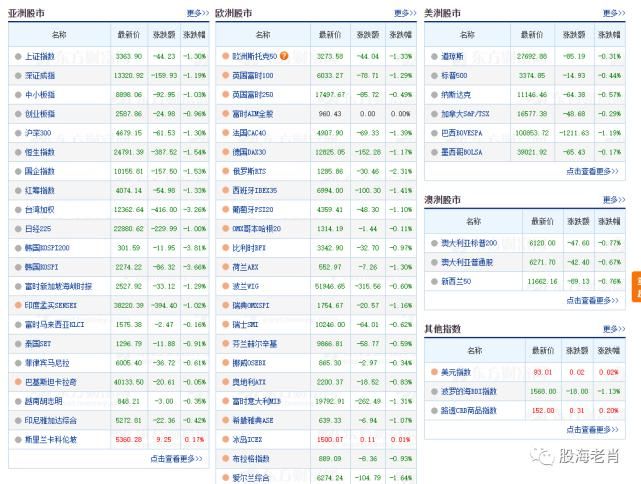The height and width of the screenshot is (484, 641).
Task: Open the 越南胡志明 index link
Action: [x=44, y=401]
